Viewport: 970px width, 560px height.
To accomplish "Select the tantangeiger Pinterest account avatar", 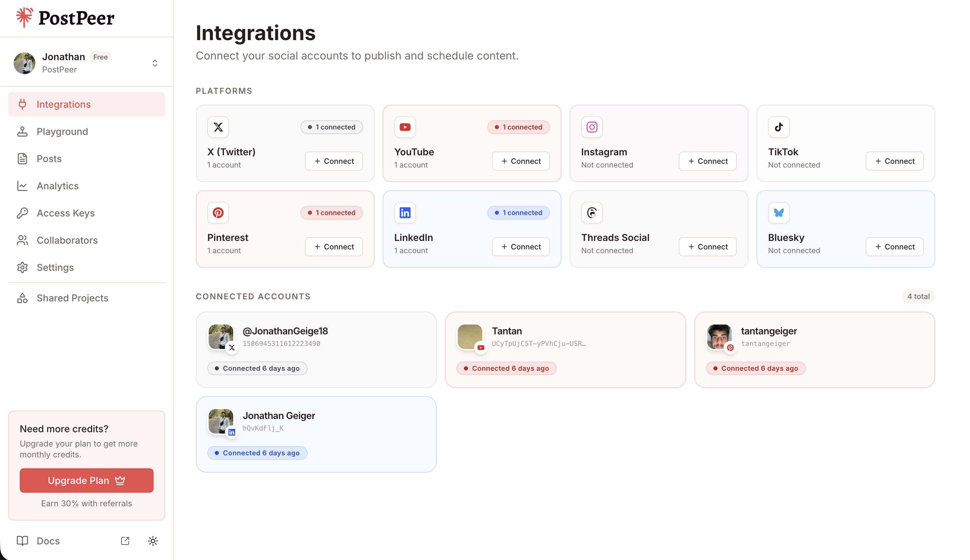I will [718, 336].
